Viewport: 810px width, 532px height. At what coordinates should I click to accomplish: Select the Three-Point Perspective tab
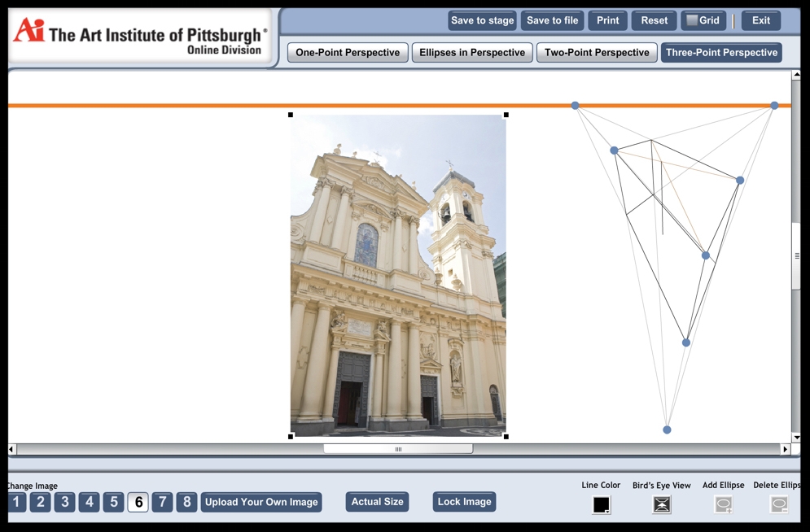(x=721, y=53)
